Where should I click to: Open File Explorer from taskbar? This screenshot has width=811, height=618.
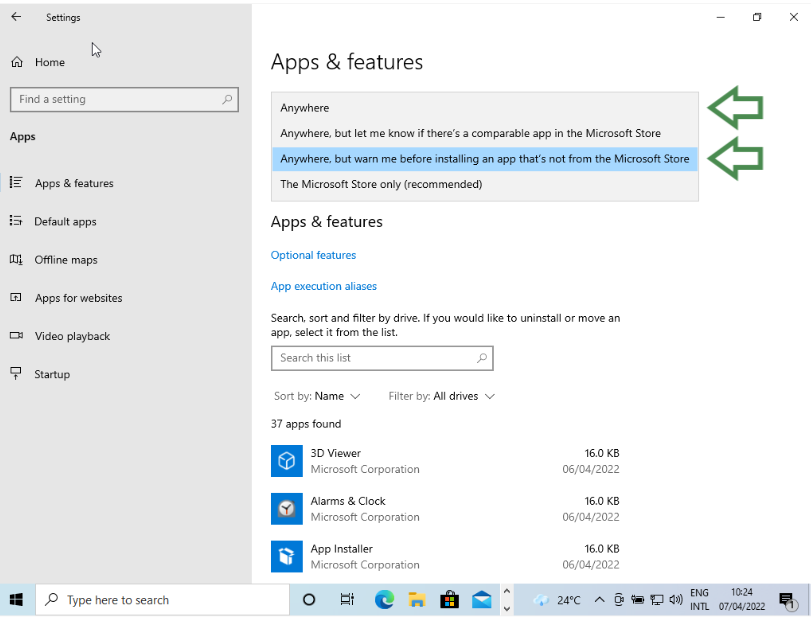pyautogui.click(x=417, y=600)
